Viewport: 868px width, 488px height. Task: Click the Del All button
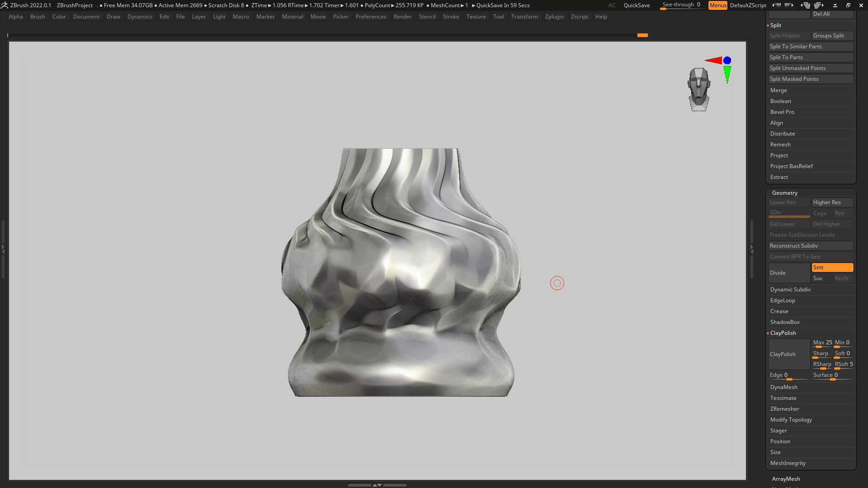tap(832, 14)
